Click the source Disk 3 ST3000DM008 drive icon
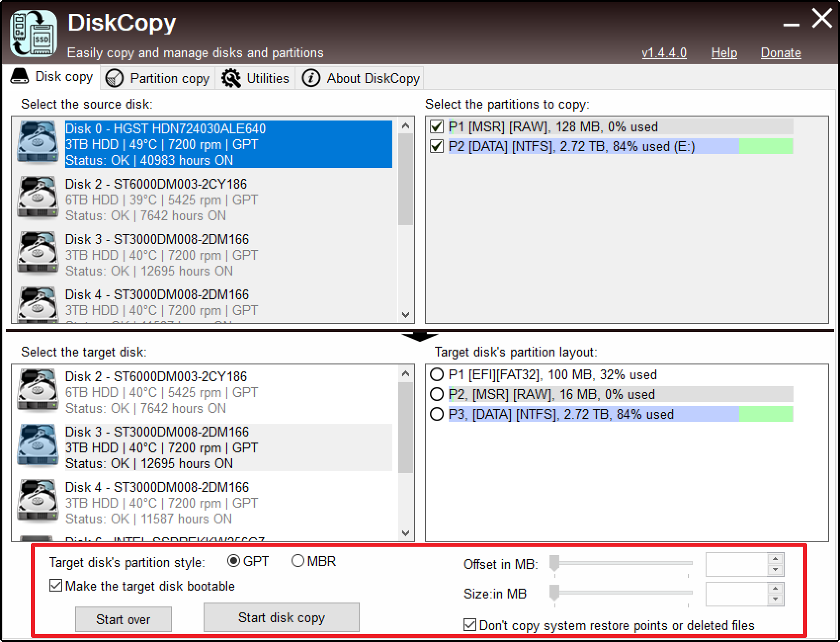This screenshot has width=840, height=642. click(38, 253)
